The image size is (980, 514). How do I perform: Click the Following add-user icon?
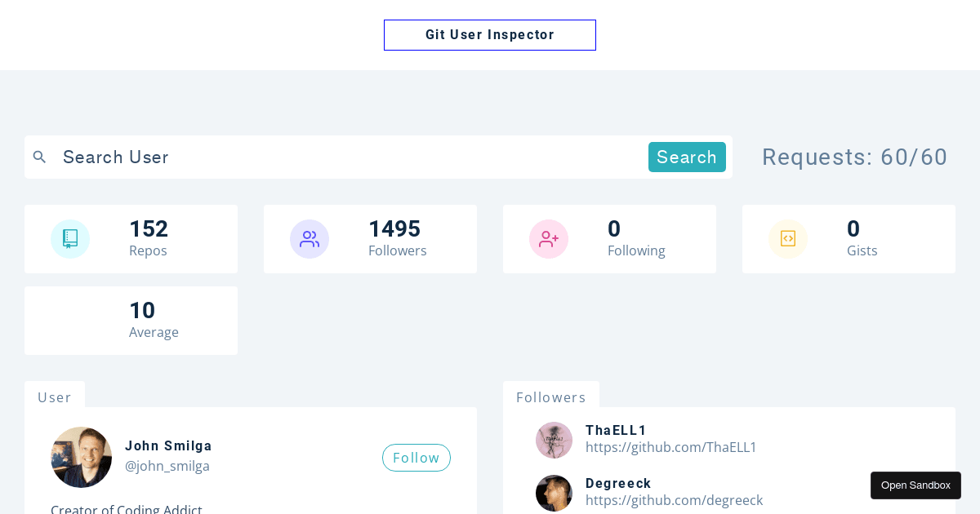(548, 238)
